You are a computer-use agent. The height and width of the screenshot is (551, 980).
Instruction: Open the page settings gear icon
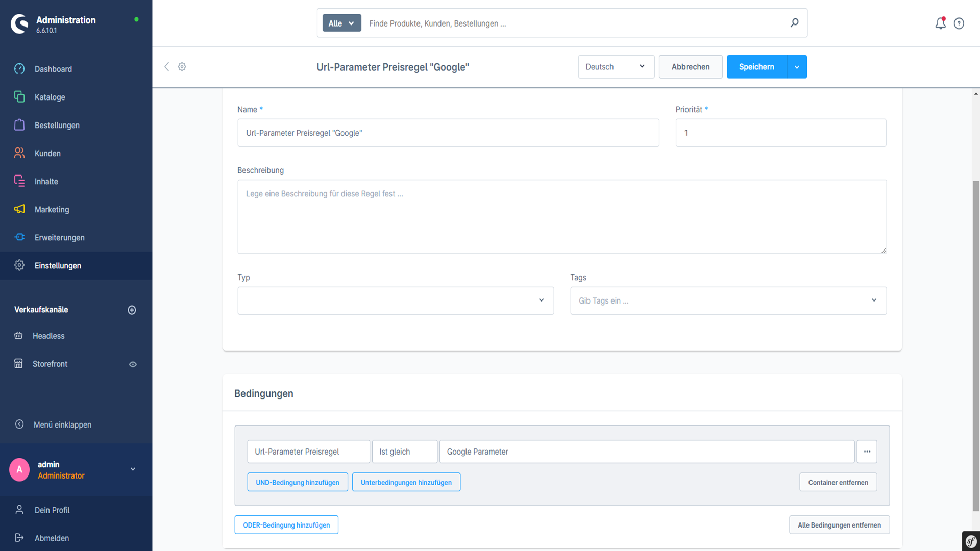(x=182, y=67)
